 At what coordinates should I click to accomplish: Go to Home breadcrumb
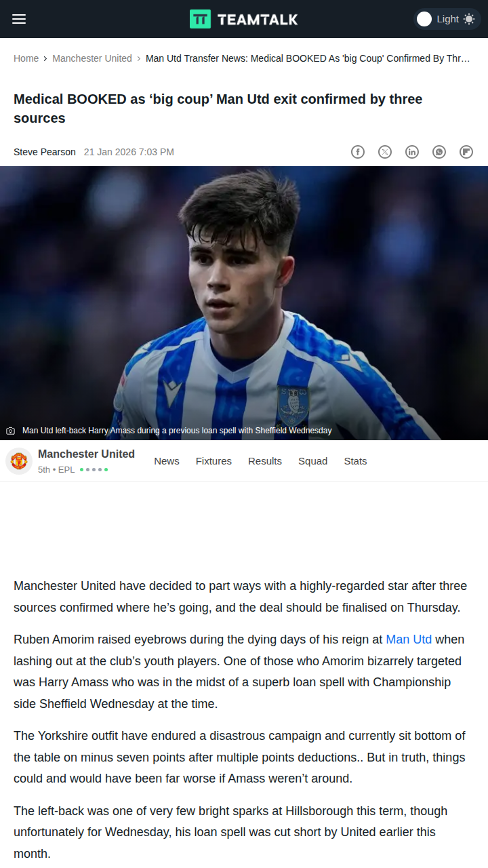[x=26, y=58]
